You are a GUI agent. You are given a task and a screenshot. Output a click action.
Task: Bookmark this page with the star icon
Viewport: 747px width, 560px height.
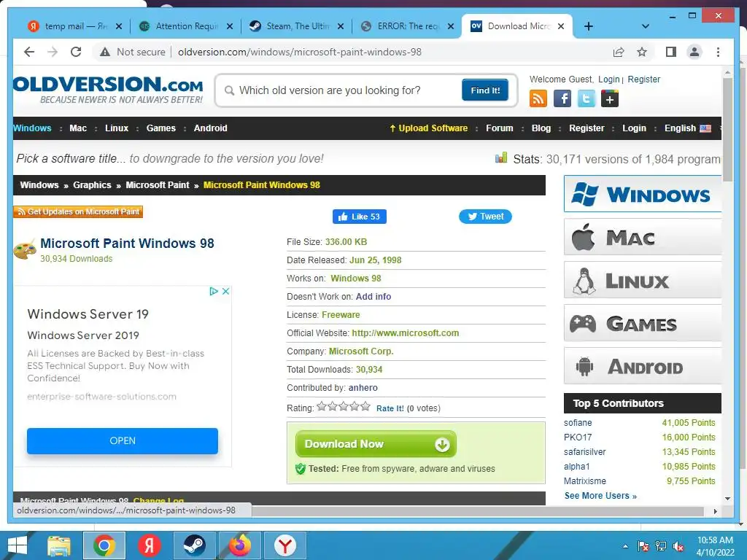point(642,52)
